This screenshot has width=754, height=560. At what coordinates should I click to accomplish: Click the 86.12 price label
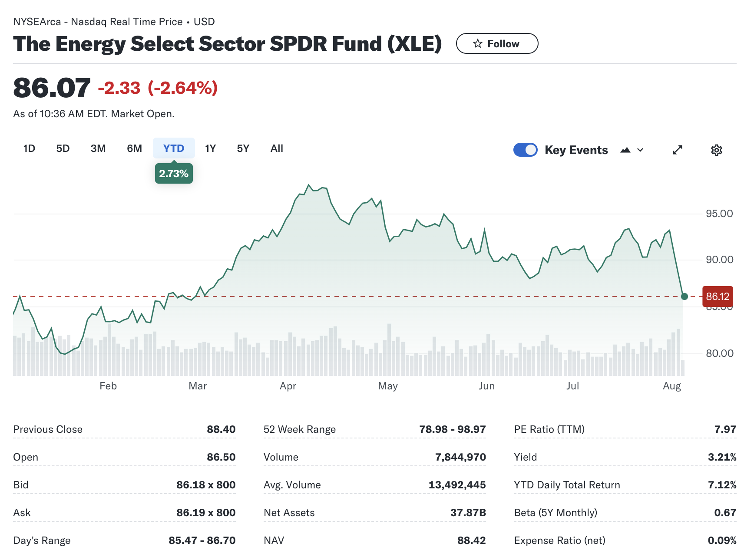(x=718, y=296)
